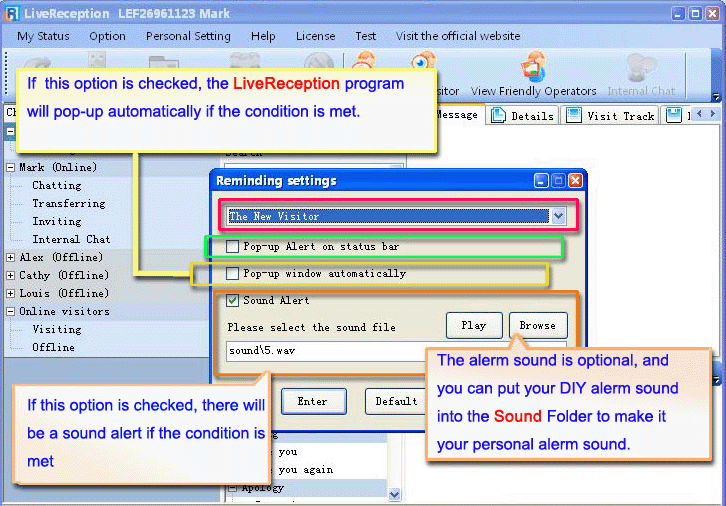Open the License menu
The height and width of the screenshot is (506, 726).
coord(315,36)
